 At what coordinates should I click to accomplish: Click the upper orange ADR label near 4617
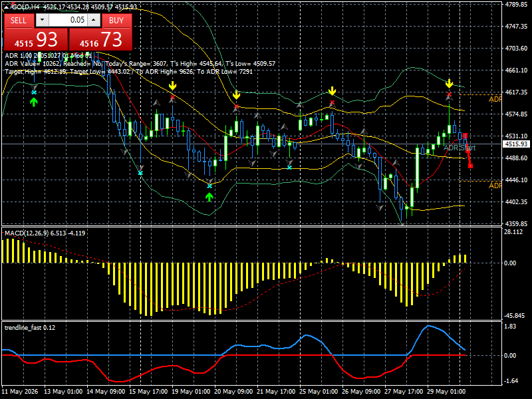(x=495, y=99)
